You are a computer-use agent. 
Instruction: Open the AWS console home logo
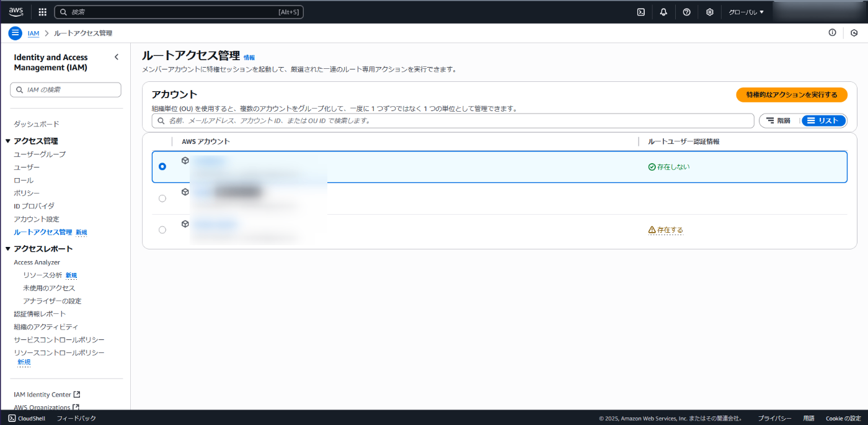coord(16,12)
